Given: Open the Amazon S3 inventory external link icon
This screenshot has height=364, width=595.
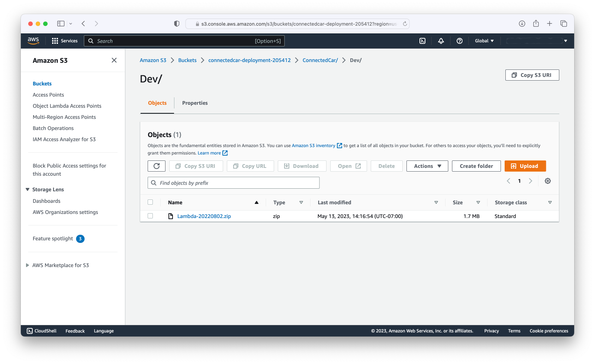Looking at the screenshot, I should pyautogui.click(x=340, y=146).
